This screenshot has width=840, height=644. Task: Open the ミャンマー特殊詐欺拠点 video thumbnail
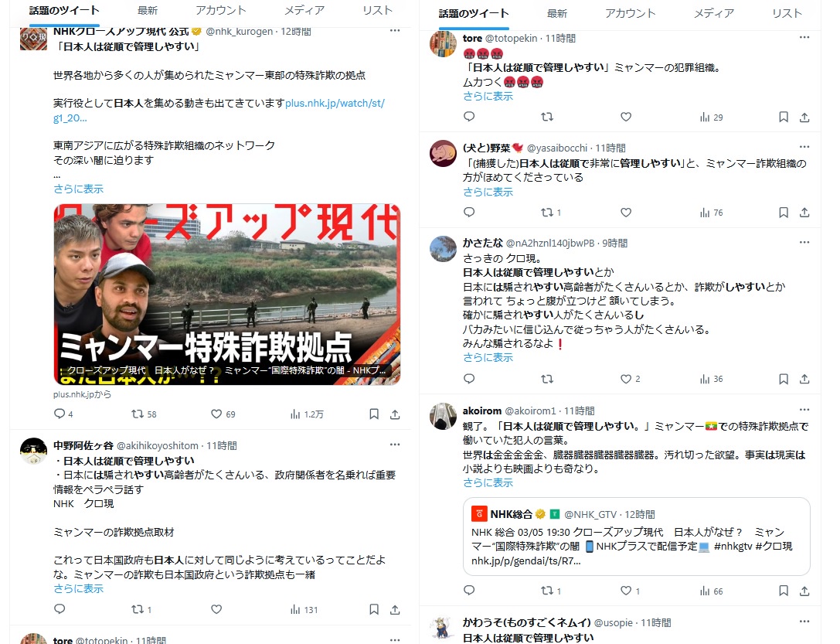[x=227, y=294]
